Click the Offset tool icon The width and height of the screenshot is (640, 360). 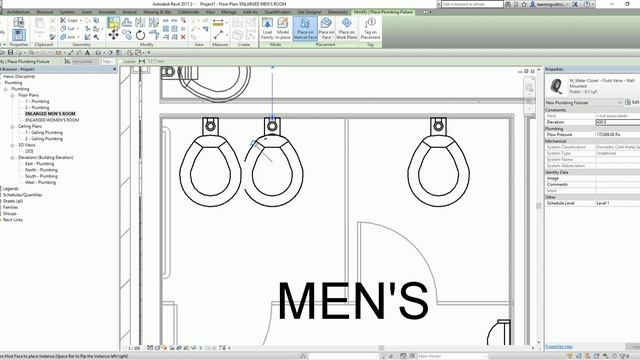127,22
